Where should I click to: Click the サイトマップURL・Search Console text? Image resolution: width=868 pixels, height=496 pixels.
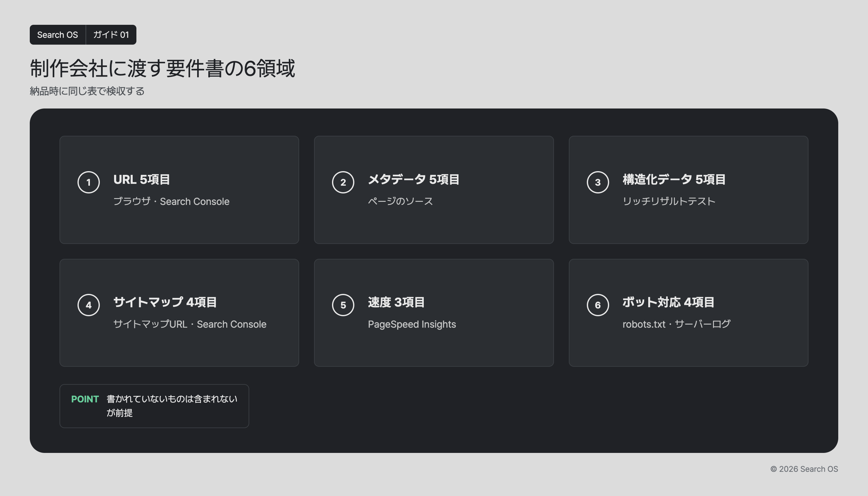[x=190, y=324]
